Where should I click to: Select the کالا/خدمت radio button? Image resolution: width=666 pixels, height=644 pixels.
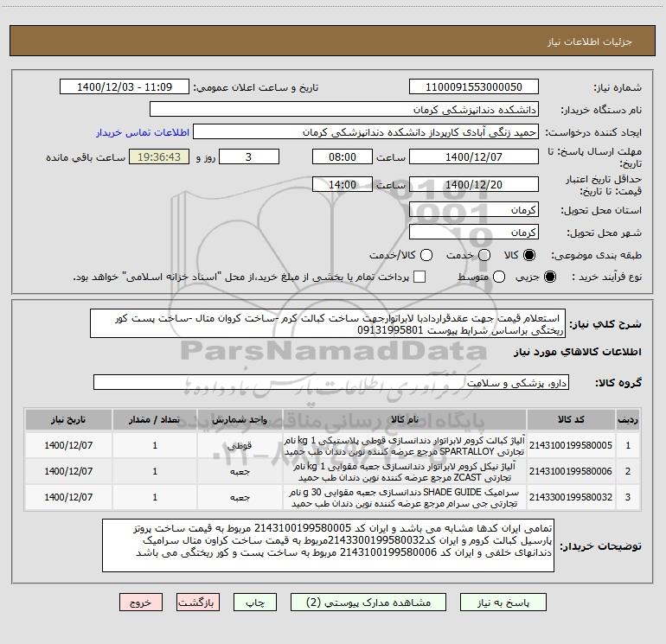(426, 255)
